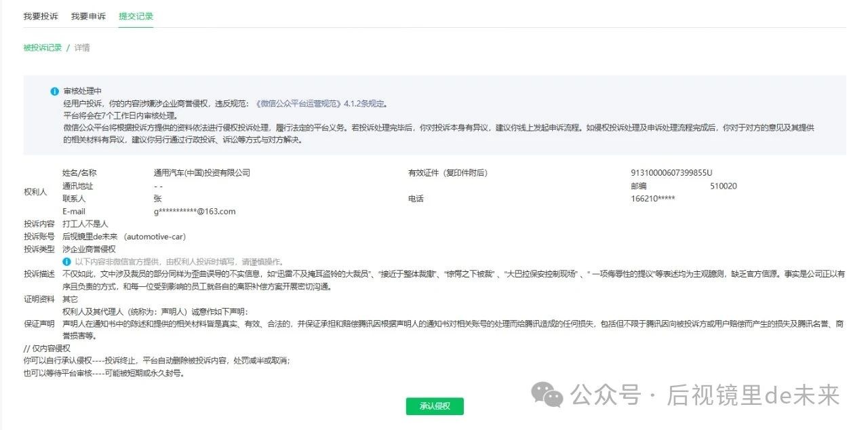
Task: Switch to the 我要申诉 tab
Action: pyautogui.click(x=88, y=16)
